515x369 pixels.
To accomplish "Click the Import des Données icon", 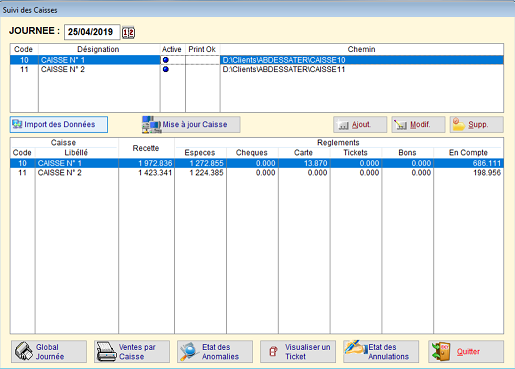I will (17, 124).
